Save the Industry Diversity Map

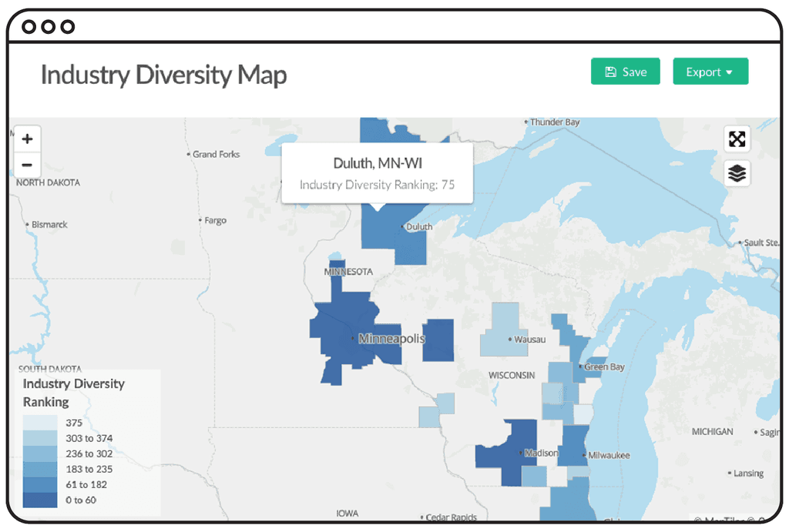click(625, 71)
